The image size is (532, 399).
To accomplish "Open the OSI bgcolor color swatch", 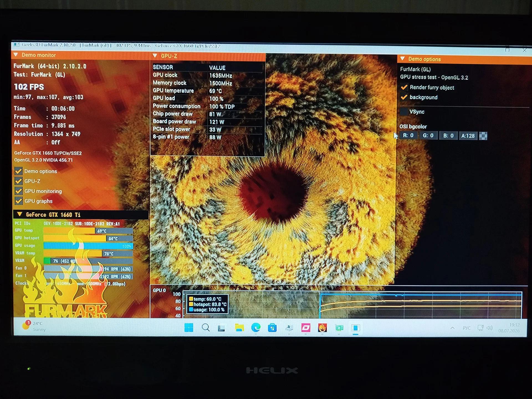I will (x=483, y=136).
